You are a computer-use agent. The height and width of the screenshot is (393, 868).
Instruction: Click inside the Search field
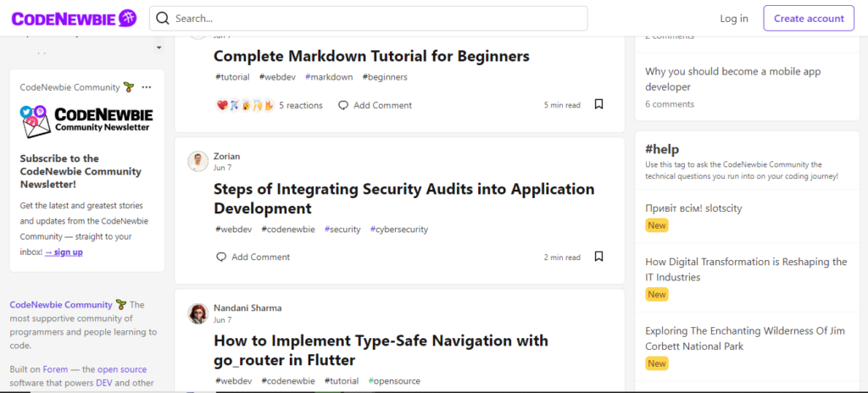coord(368,19)
